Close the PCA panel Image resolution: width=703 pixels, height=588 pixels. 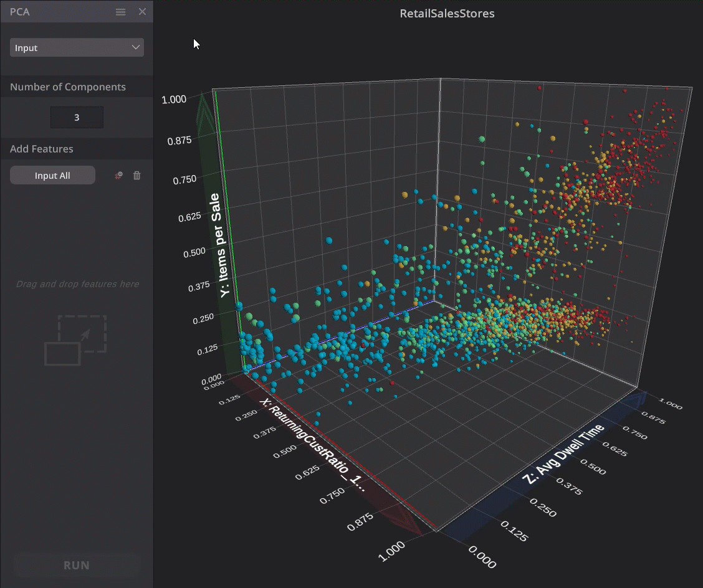[142, 12]
